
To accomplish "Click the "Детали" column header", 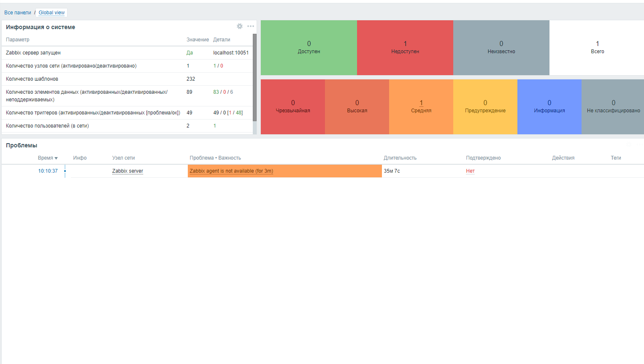I will click(222, 40).
